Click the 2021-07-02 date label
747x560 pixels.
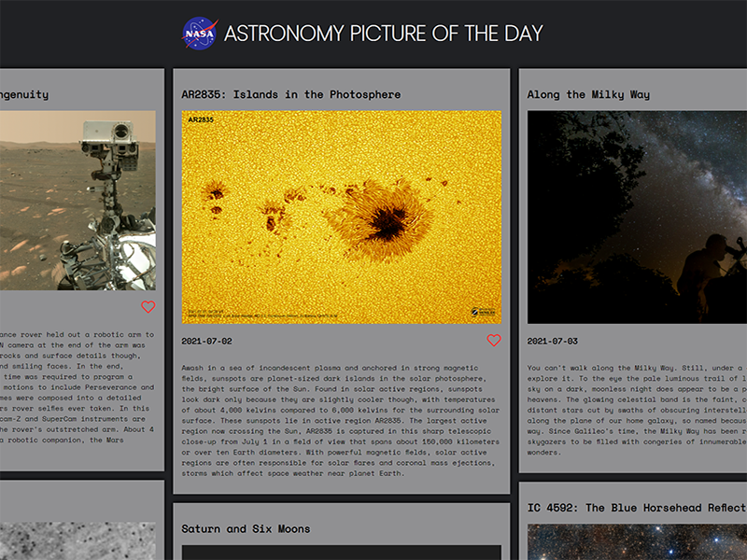coord(206,341)
